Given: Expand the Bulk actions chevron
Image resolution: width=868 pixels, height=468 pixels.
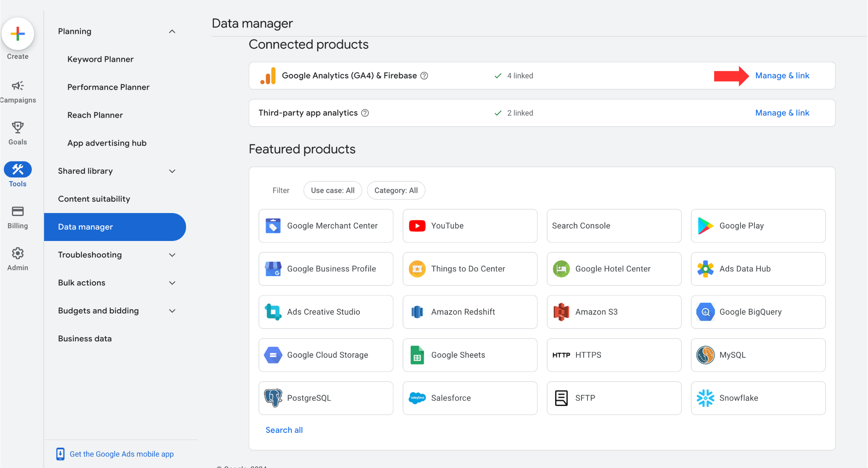Looking at the screenshot, I should [172, 283].
